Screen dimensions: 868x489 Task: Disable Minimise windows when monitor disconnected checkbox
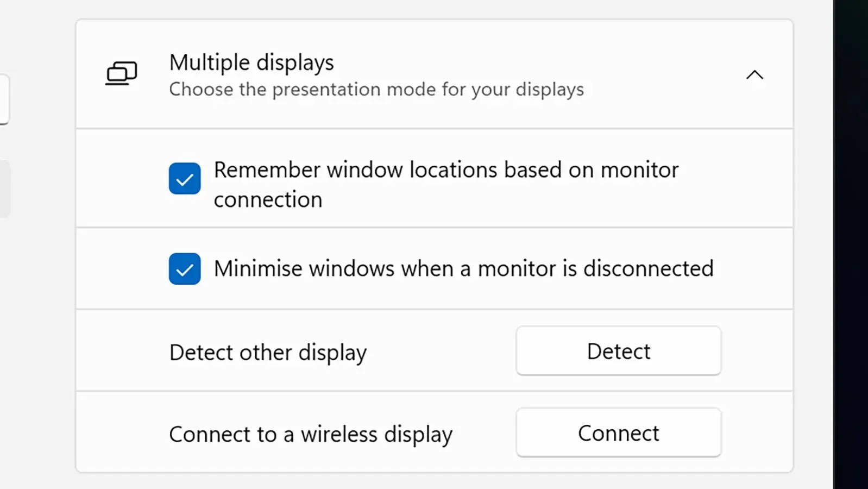[185, 269]
